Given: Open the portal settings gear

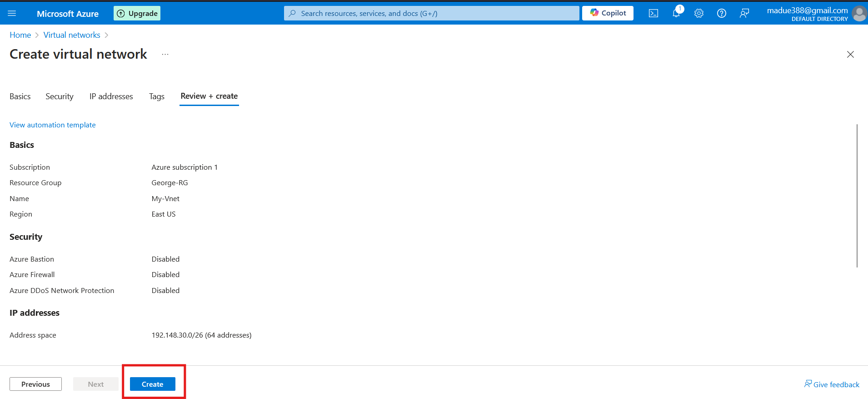Looking at the screenshot, I should pyautogui.click(x=699, y=14).
